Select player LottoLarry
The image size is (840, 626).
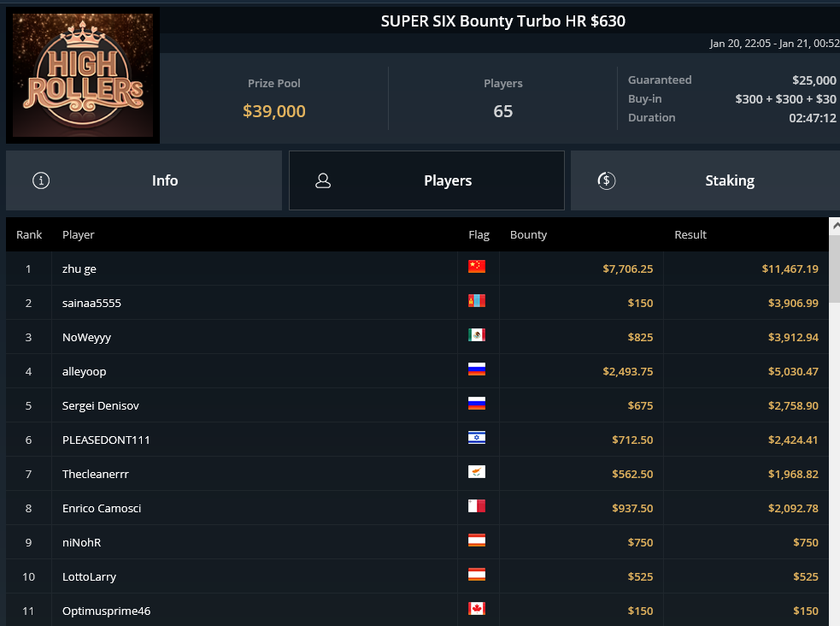click(x=89, y=577)
